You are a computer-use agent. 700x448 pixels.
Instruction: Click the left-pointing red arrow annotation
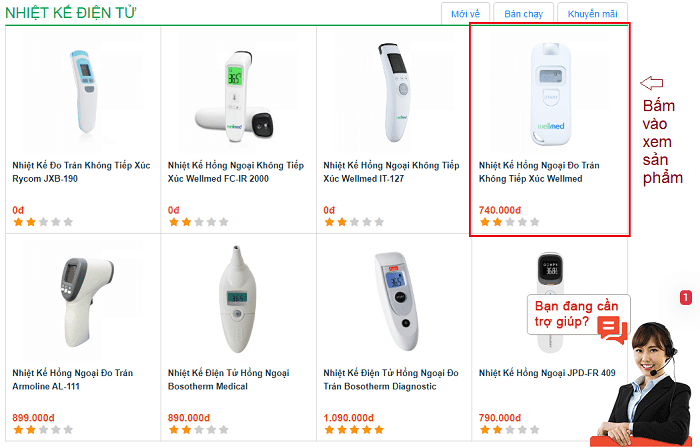(x=652, y=83)
